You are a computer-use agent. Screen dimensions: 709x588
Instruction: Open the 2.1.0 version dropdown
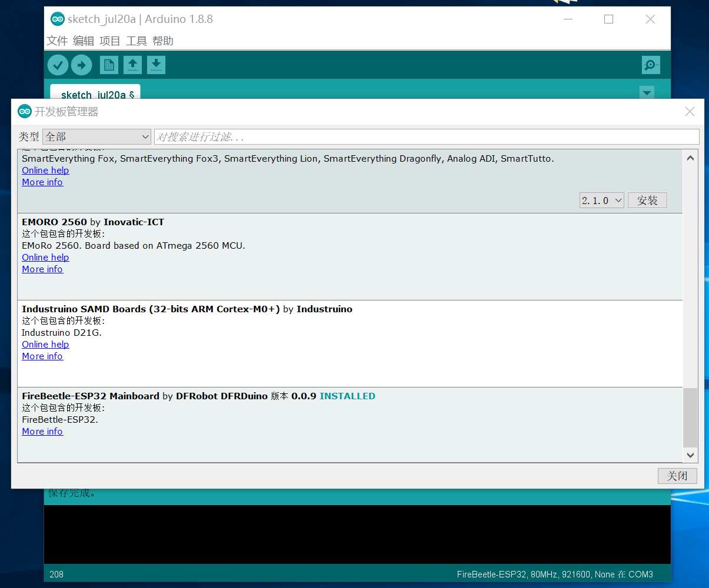click(x=601, y=201)
